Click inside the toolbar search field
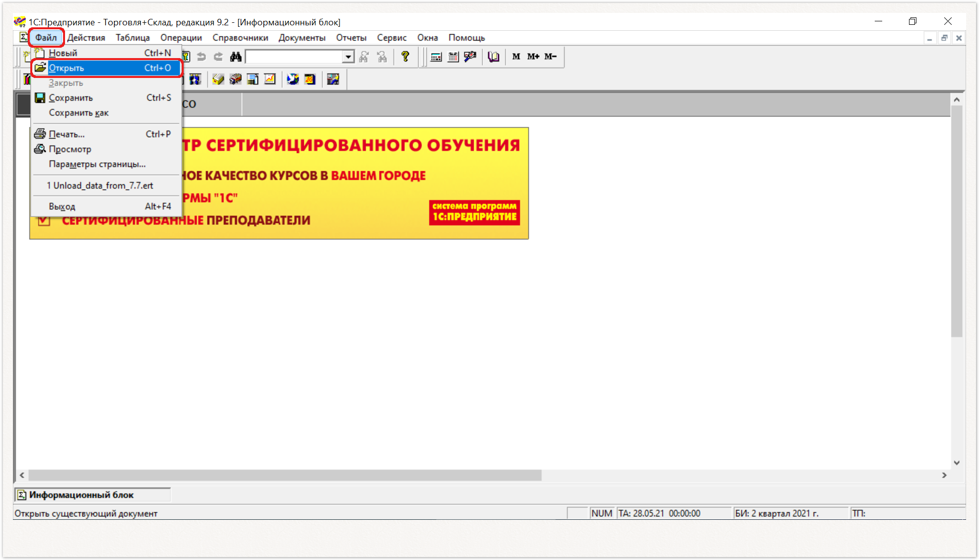Image resolution: width=979 pixels, height=560 pixels. point(295,57)
